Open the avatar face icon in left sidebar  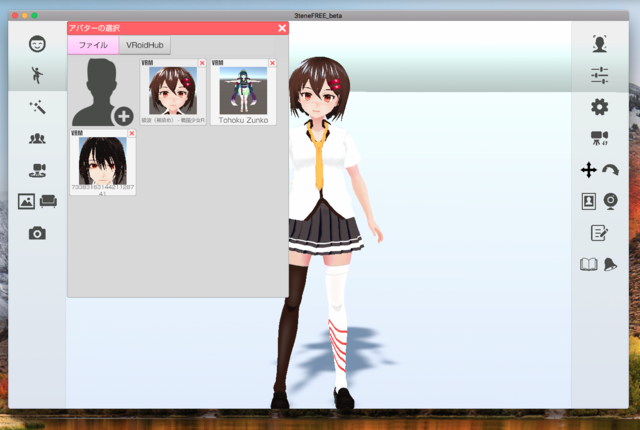[37, 44]
